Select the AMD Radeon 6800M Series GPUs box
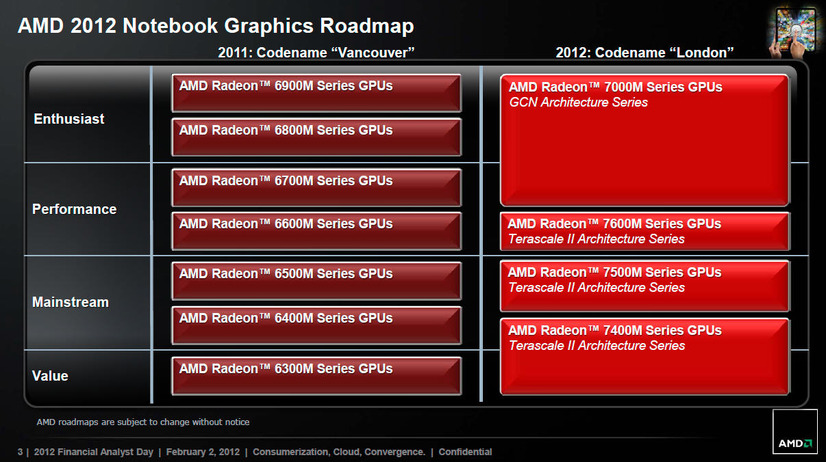The height and width of the screenshot is (462, 826). coord(316,137)
